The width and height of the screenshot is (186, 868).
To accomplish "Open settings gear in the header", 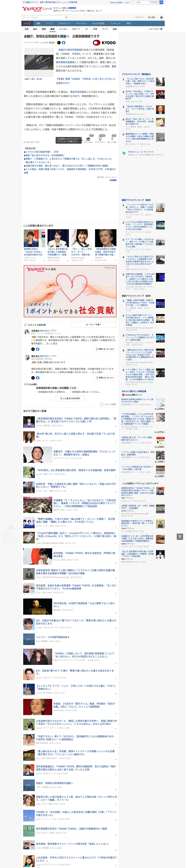I will click(161, 18).
